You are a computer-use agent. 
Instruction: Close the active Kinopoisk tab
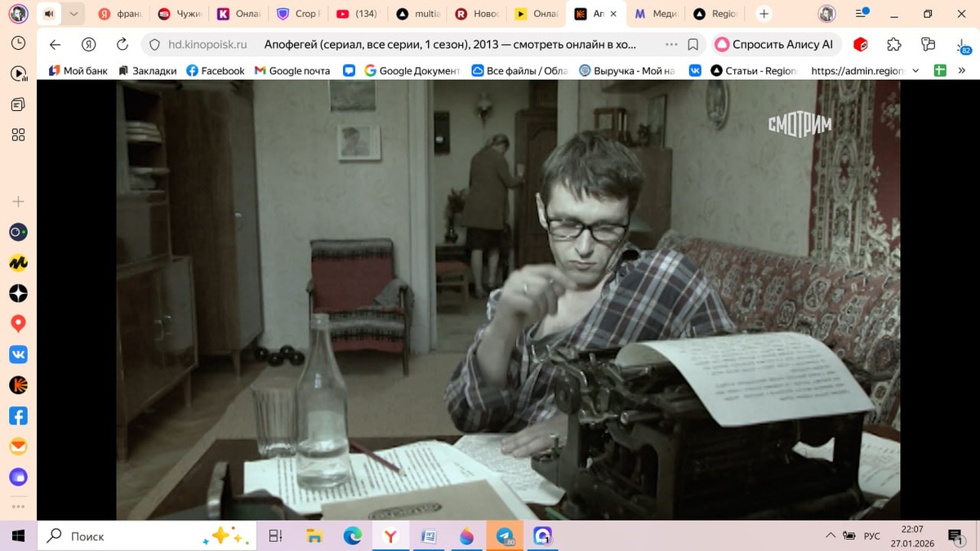[x=613, y=14]
